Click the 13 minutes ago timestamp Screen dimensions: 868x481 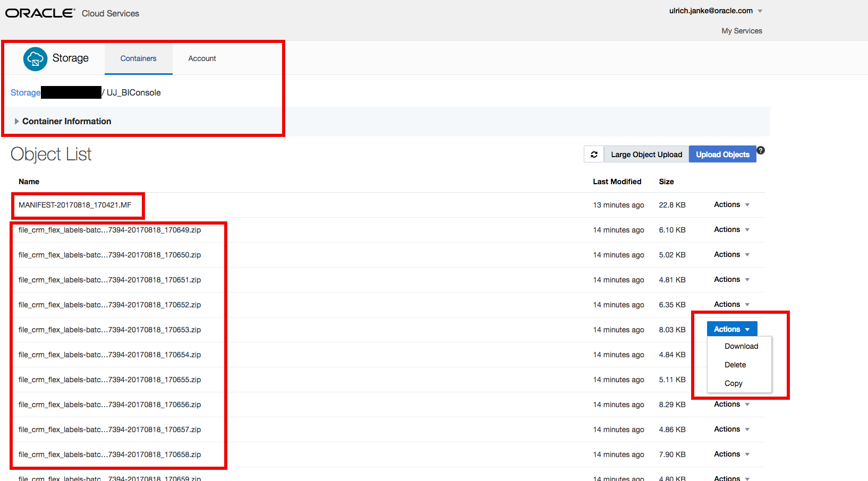618,205
